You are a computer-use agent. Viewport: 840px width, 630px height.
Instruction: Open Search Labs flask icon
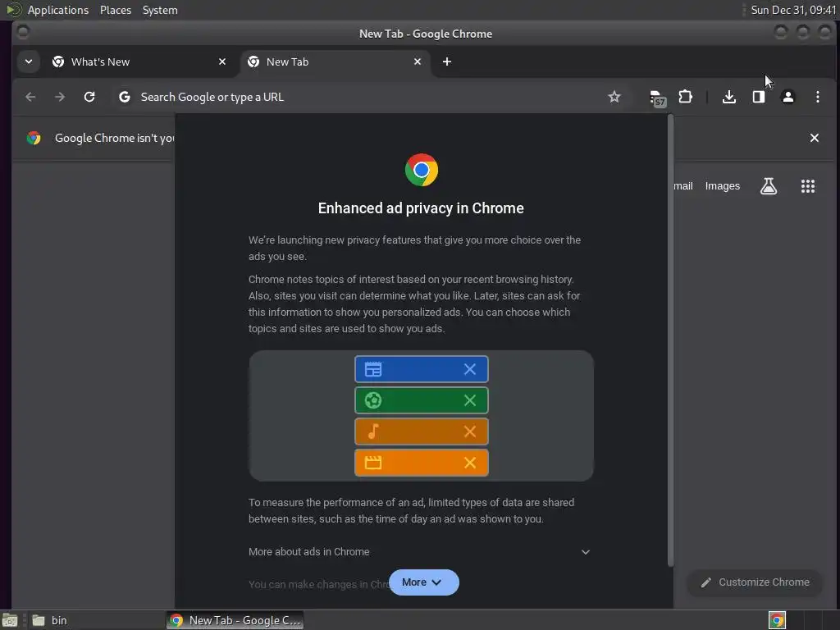[768, 186]
